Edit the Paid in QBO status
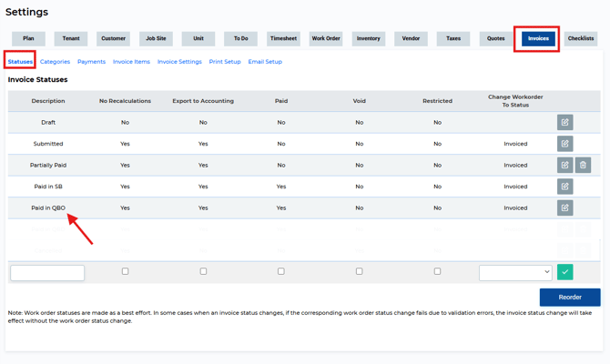 click(x=564, y=207)
